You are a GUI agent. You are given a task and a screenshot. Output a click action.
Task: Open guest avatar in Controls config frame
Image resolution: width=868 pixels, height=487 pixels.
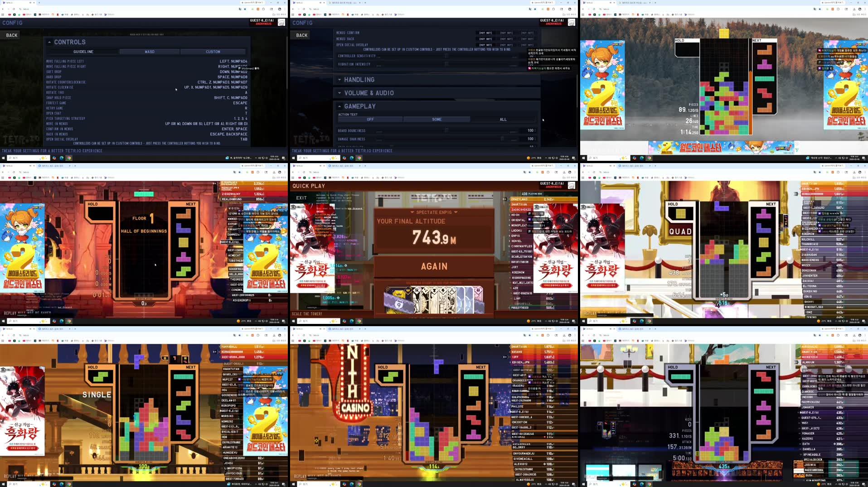281,22
